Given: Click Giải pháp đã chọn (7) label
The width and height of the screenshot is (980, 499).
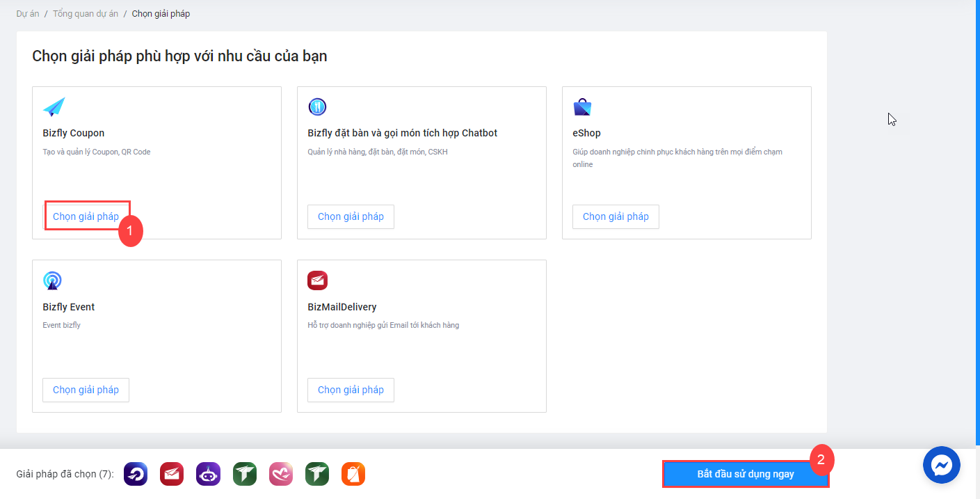Looking at the screenshot, I should [x=65, y=474].
